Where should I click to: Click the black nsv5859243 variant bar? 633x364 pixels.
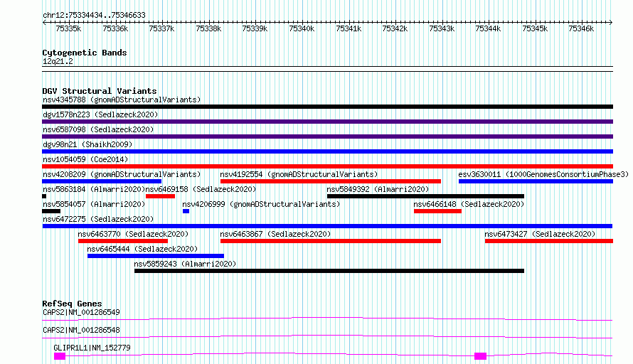(329, 271)
